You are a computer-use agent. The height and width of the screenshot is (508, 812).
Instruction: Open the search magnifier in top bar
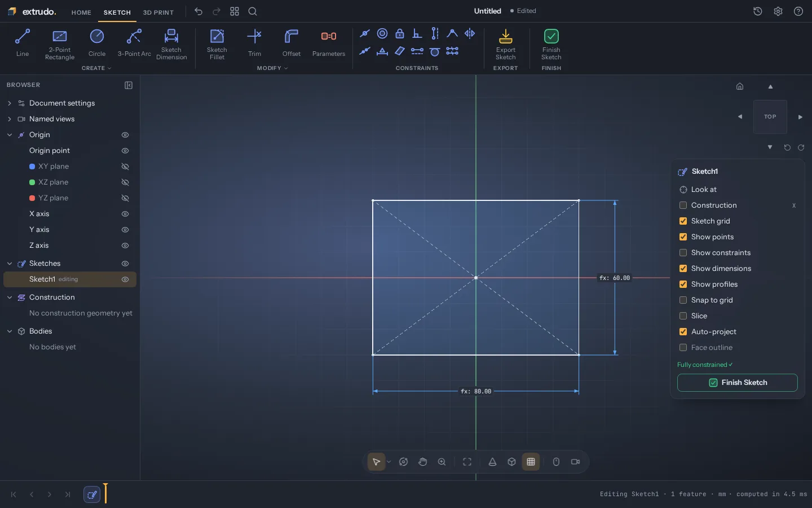253,11
